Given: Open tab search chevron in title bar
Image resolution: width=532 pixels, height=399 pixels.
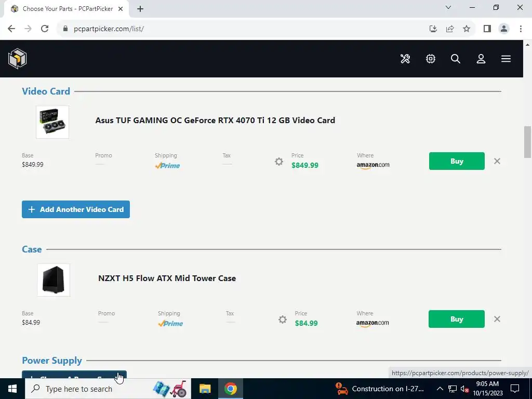Looking at the screenshot, I should click(x=448, y=7).
